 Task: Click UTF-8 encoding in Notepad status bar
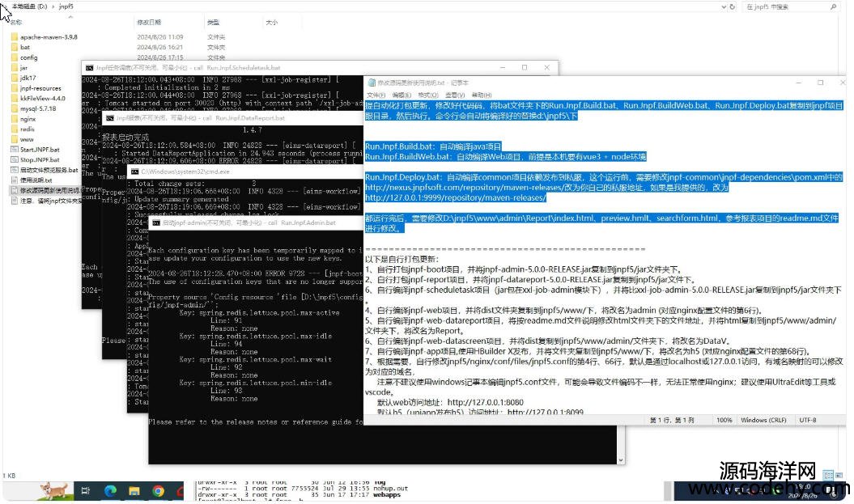(808, 420)
